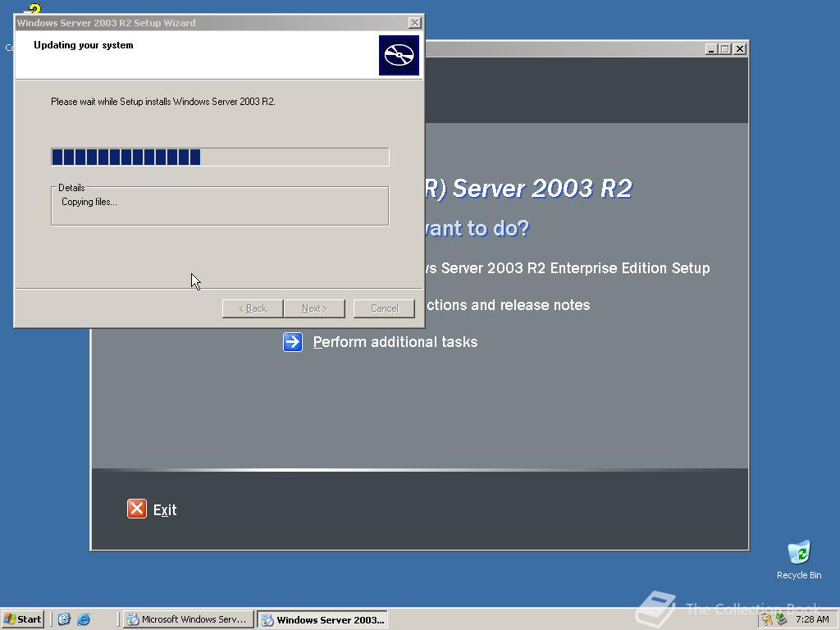840x630 pixels.
Task: Close the background autorun window
Action: tap(740, 48)
